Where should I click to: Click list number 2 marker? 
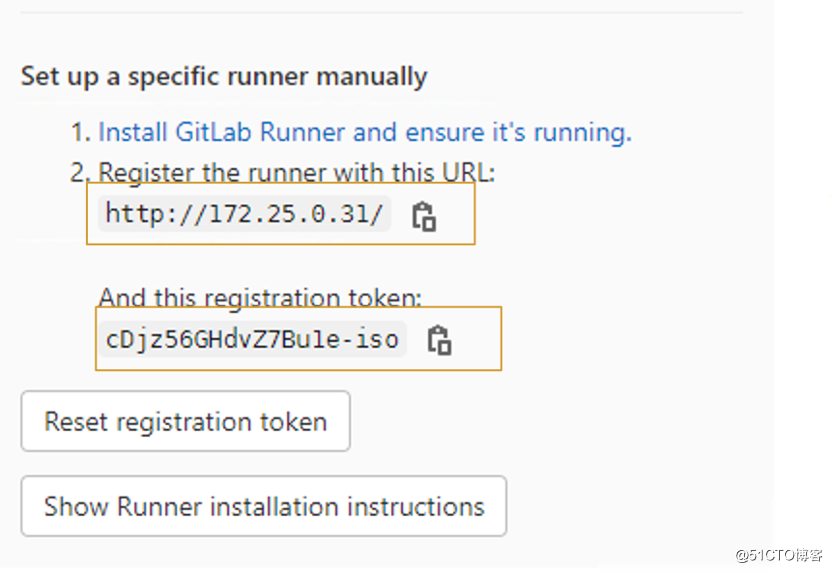(x=81, y=173)
